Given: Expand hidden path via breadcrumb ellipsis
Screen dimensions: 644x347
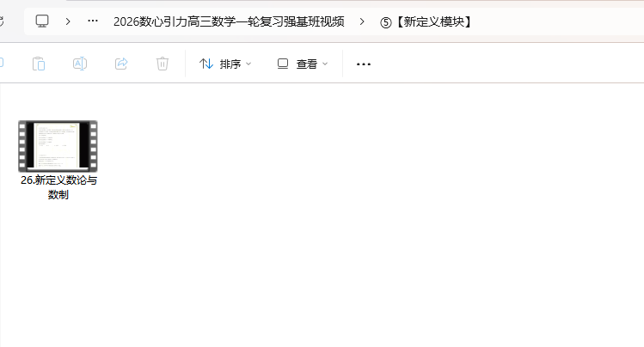Looking at the screenshot, I should pos(93,21).
